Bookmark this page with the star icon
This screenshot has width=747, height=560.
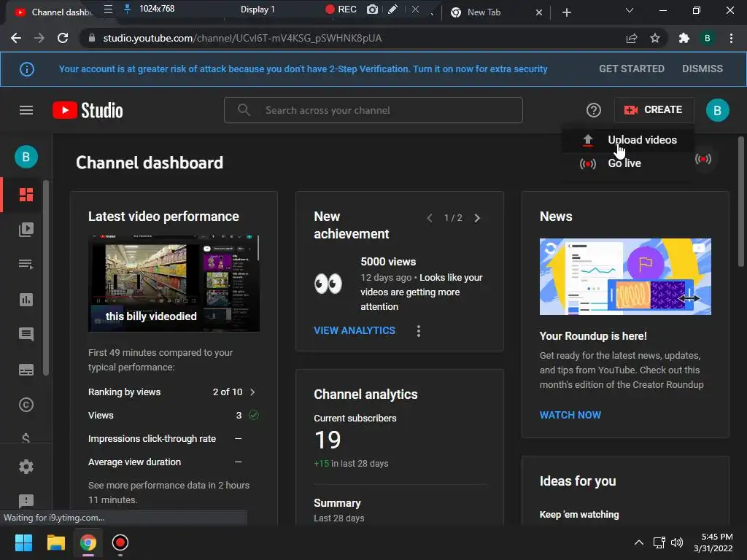point(655,38)
